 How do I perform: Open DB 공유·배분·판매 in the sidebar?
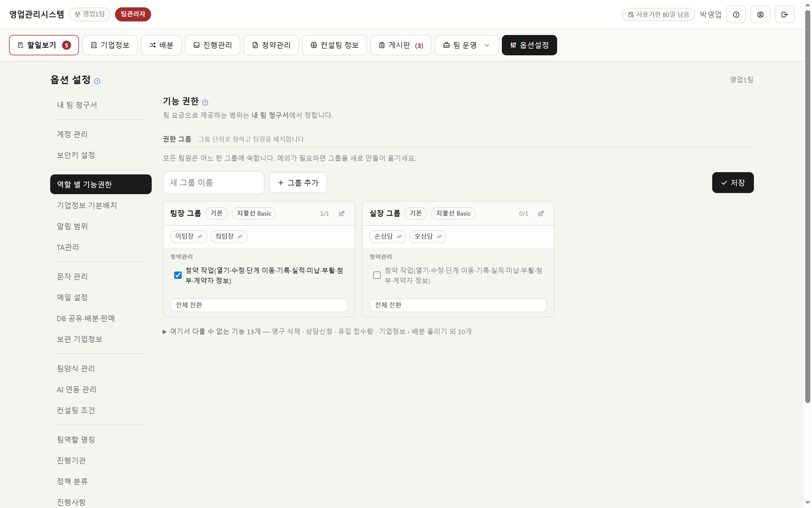coord(101,318)
